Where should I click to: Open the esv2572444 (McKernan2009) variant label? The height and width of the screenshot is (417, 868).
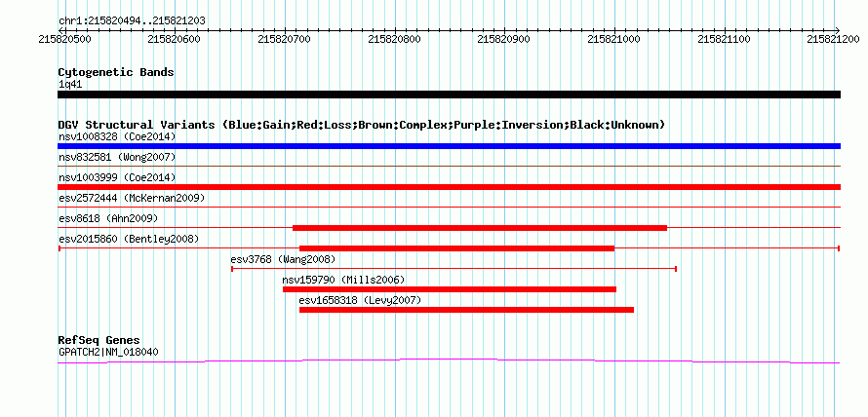pyautogui.click(x=132, y=198)
